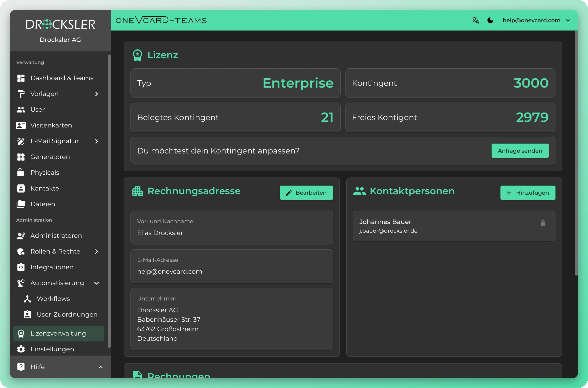The height and width of the screenshot is (388, 588).
Task: Click the User-Zuordnungen badge icon
Action: point(27,314)
